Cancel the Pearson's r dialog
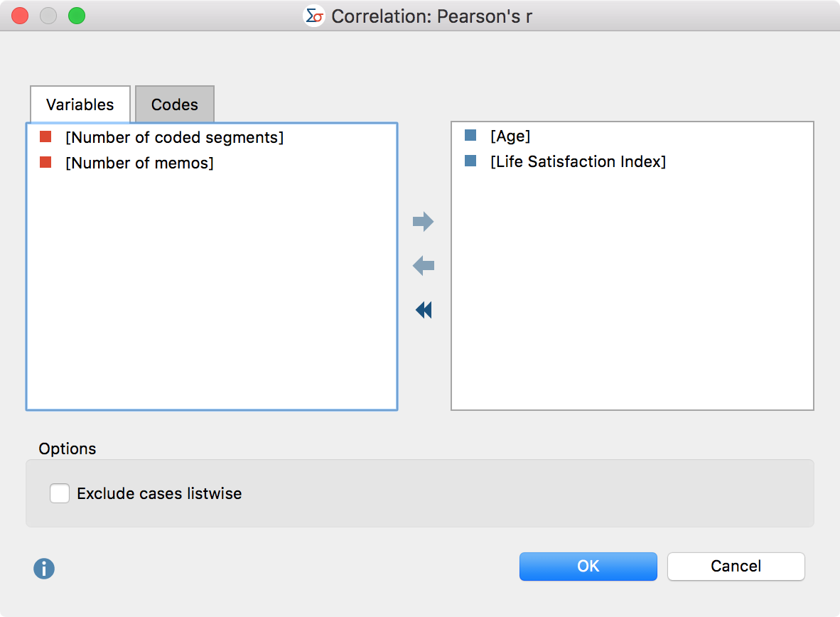The height and width of the screenshot is (617, 840). click(736, 567)
